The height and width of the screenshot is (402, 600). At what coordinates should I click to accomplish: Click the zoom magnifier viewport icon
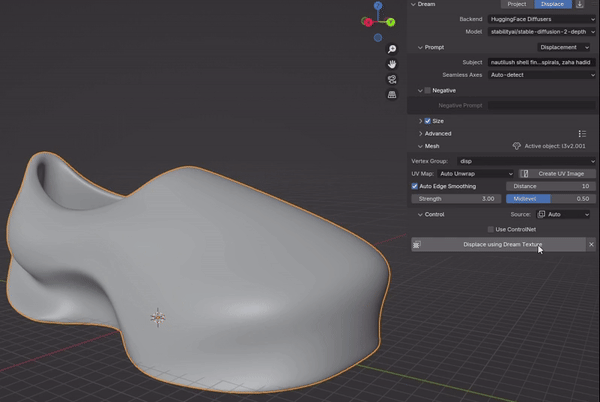click(x=392, y=49)
